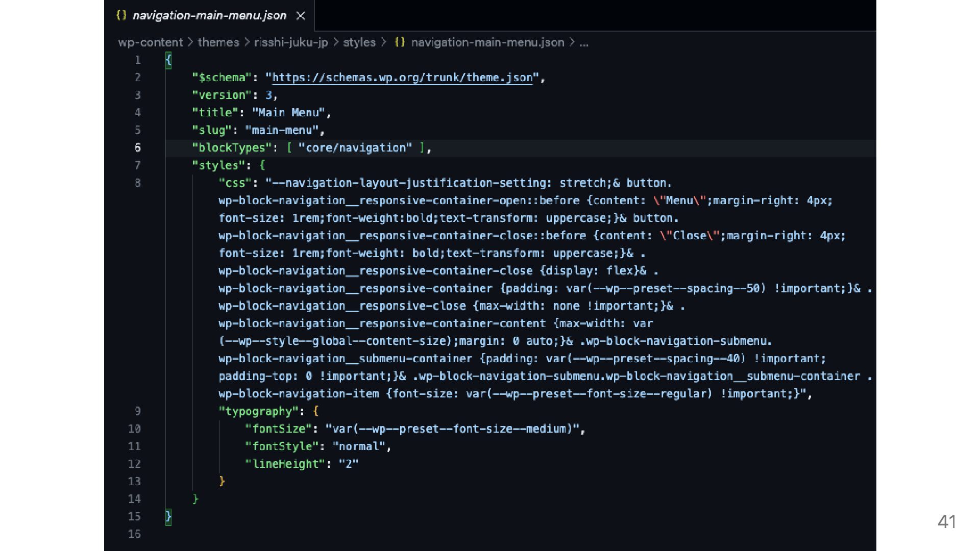The height and width of the screenshot is (551, 980).
Task: Open styles breadcrumb folder
Action: tap(359, 42)
